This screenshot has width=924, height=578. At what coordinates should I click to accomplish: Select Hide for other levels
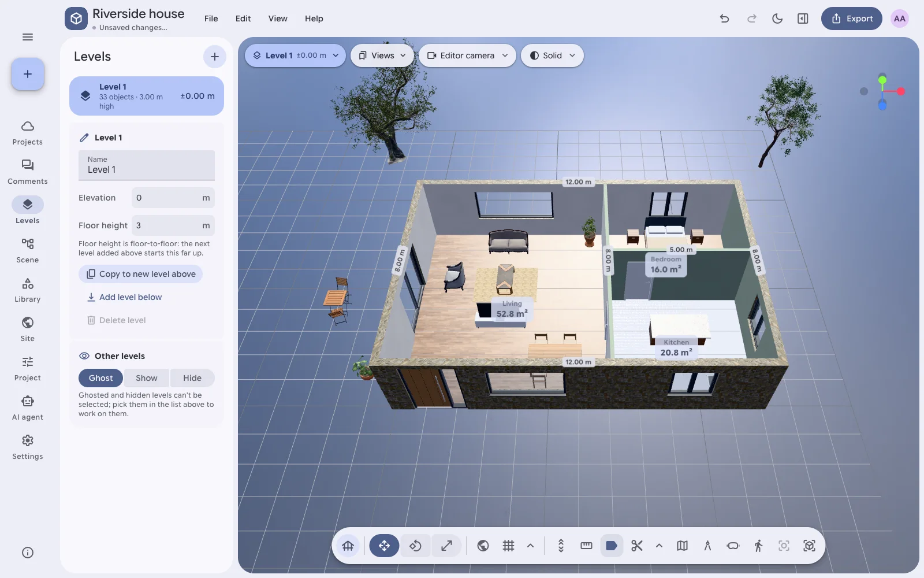click(x=192, y=378)
